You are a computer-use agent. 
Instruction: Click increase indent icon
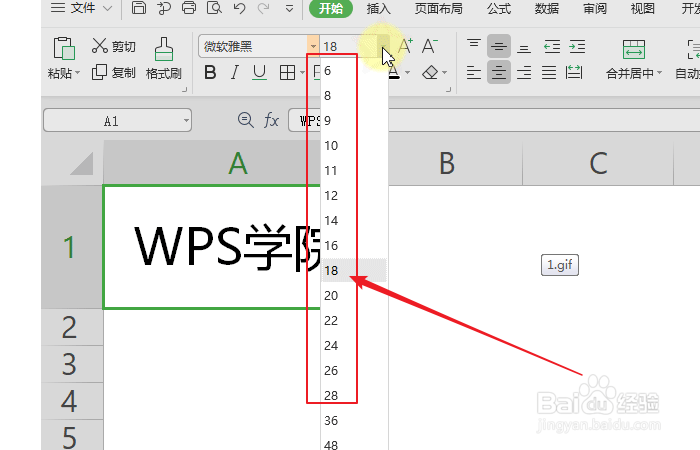577,46
